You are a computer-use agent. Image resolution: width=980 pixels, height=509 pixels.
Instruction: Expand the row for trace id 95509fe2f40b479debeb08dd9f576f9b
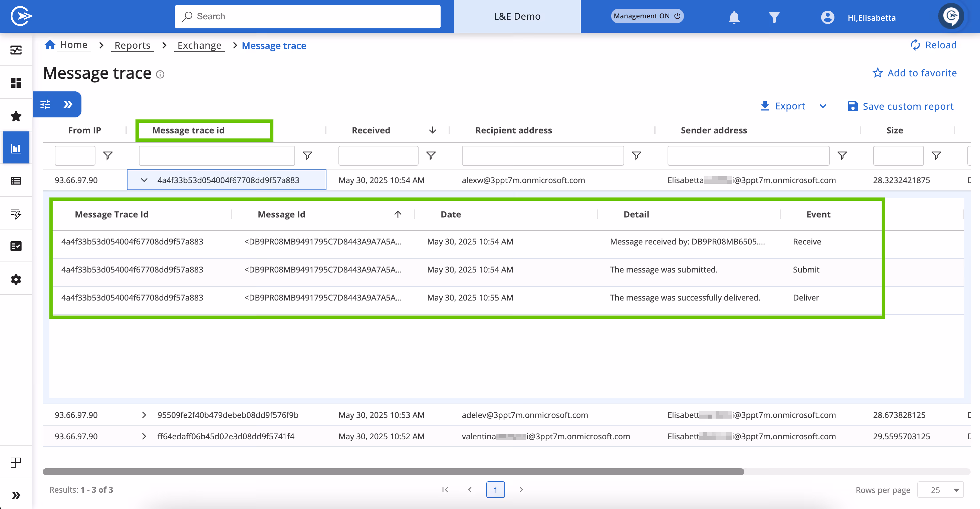tap(144, 415)
